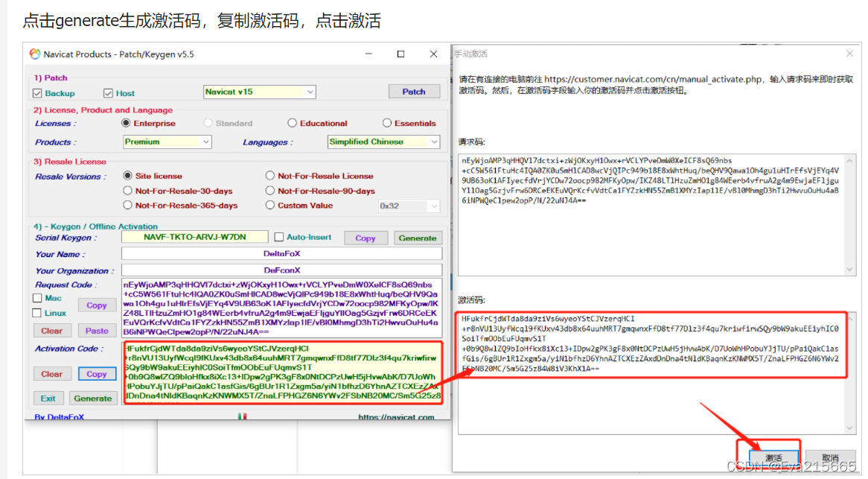Click inside the keygen Request Code textbox

coord(282,308)
